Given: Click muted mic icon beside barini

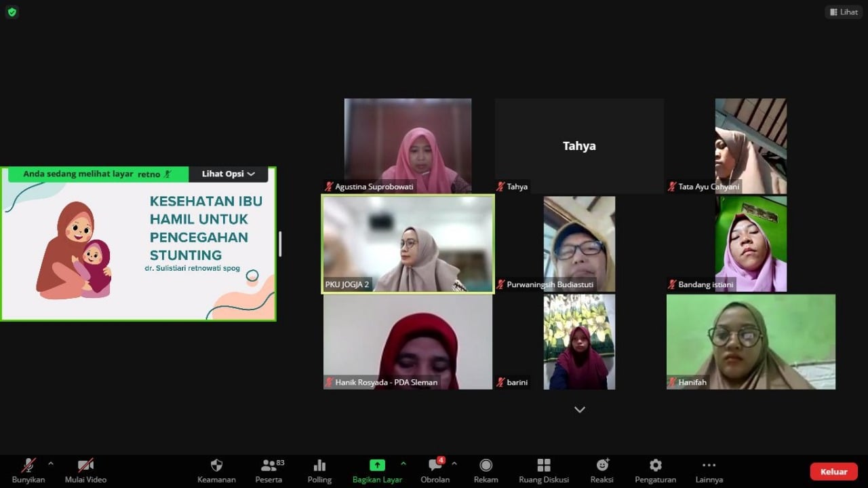Looking at the screenshot, I should [x=500, y=382].
